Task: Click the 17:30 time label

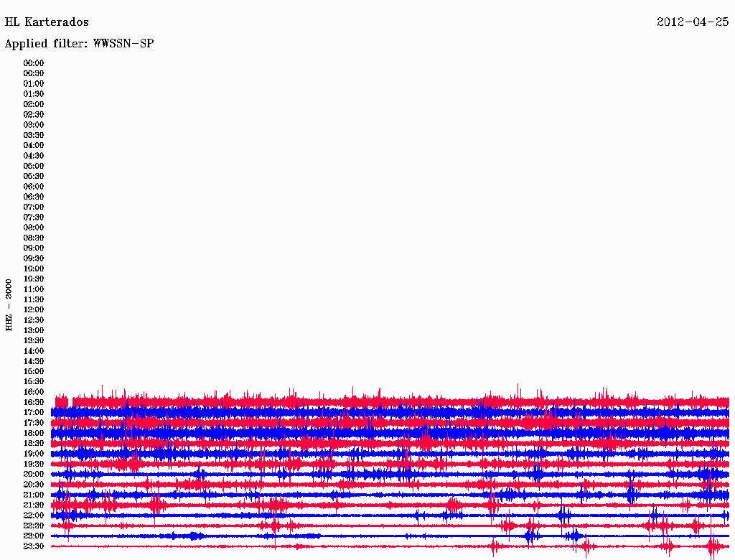Action: pyautogui.click(x=33, y=423)
